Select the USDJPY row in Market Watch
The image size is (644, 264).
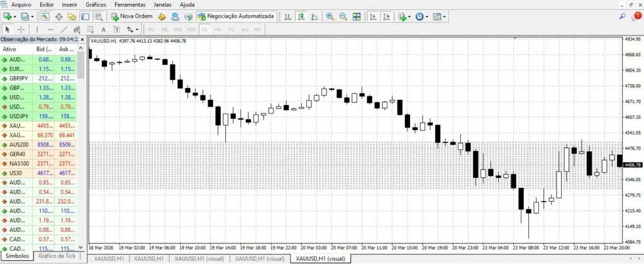(38, 116)
